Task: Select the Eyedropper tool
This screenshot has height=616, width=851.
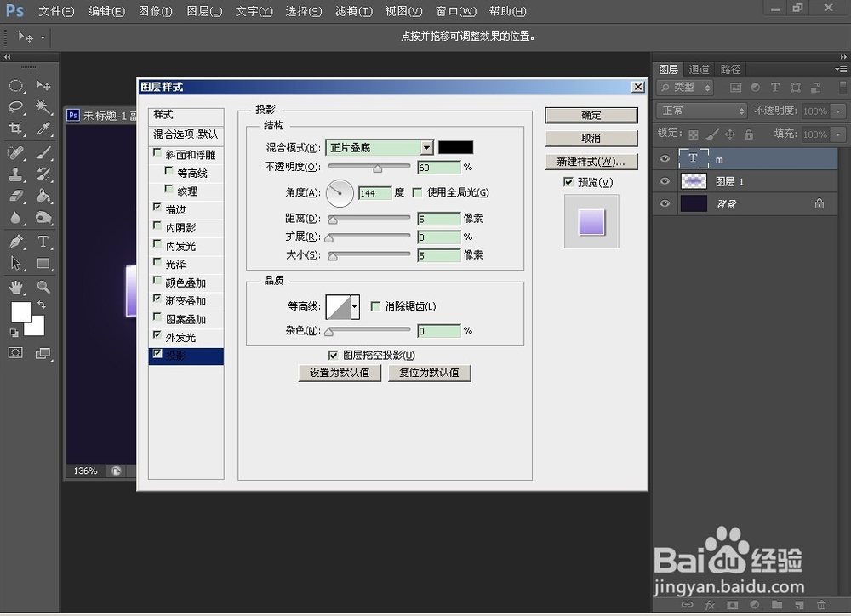Action: click(43, 128)
